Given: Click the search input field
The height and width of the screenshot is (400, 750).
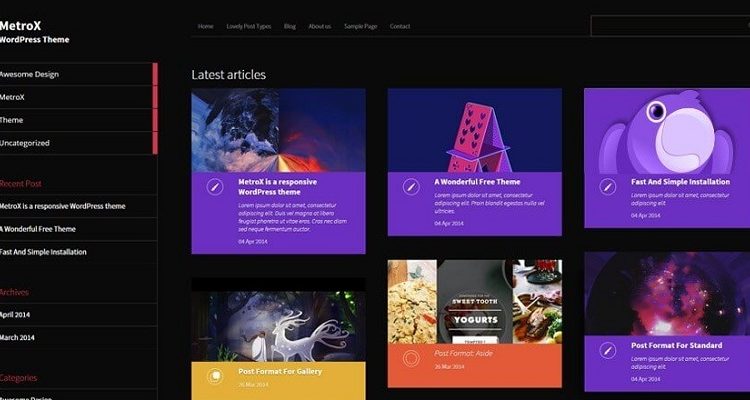Looking at the screenshot, I should pos(670,26).
